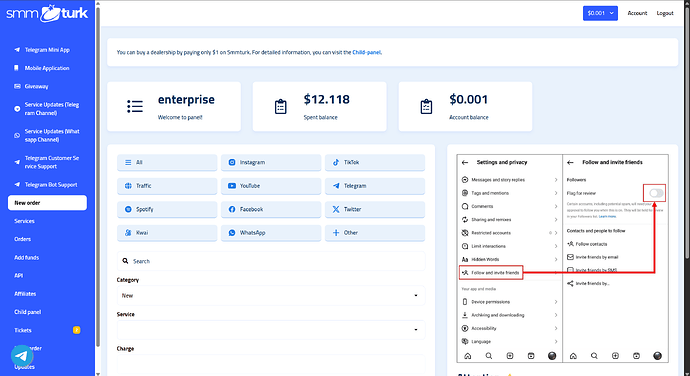The width and height of the screenshot is (690, 376).
Task: Click the Mobile Application phone icon
Action: click(17, 68)
